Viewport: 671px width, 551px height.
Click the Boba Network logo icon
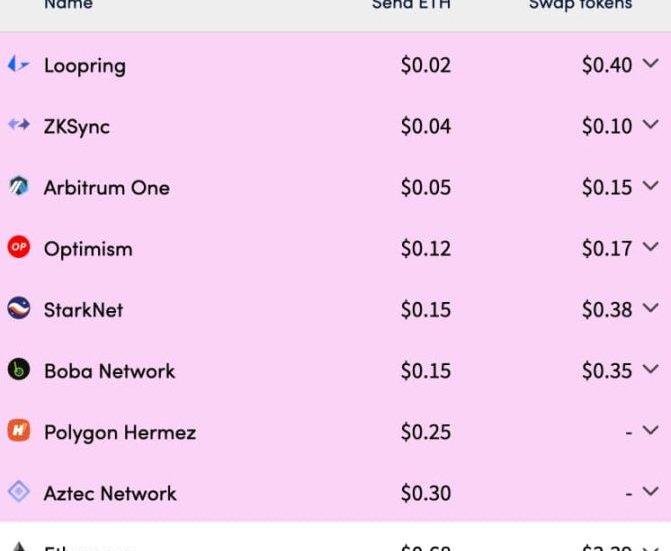tap(18, 370)
